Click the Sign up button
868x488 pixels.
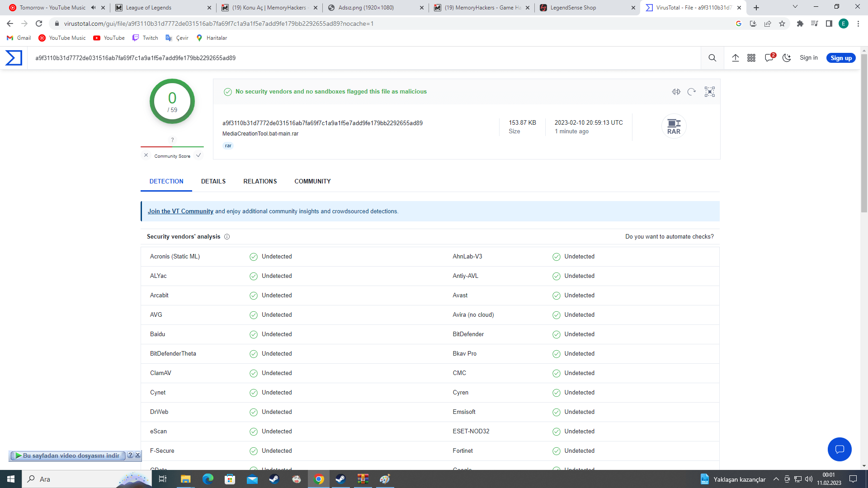(841, 58)
